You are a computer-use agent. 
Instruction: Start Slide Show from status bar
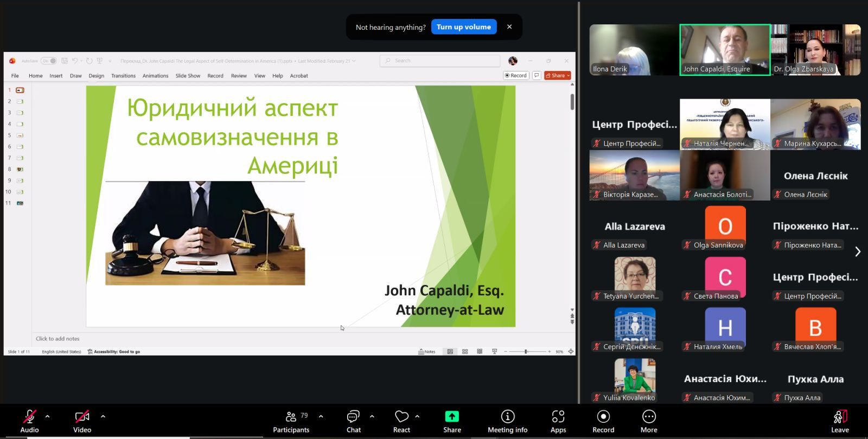tap(494, 352)
